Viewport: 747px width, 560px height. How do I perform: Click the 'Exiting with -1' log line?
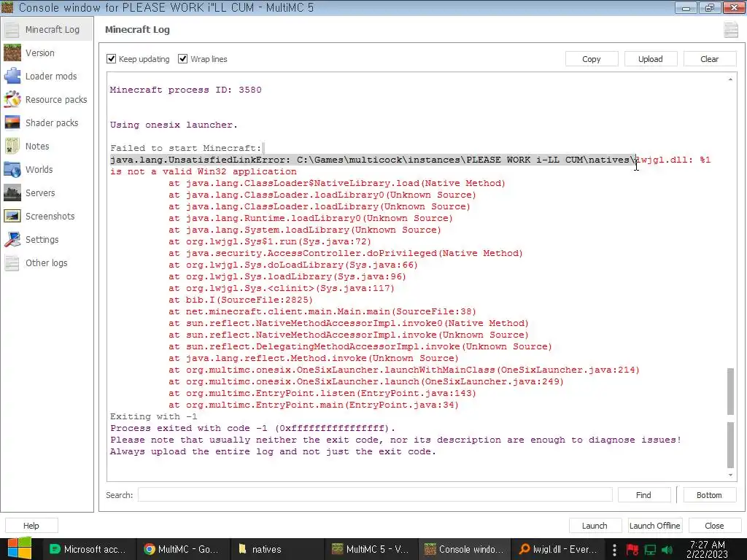153,416
